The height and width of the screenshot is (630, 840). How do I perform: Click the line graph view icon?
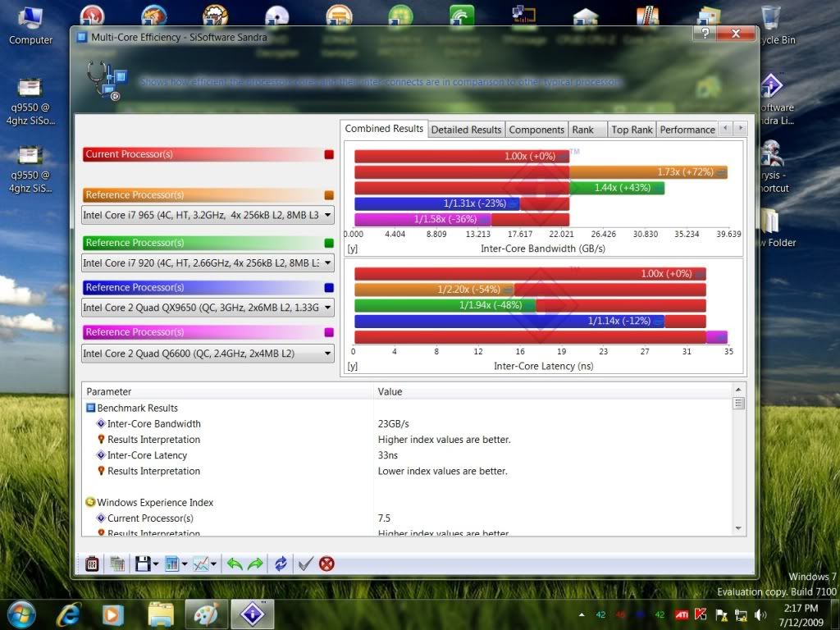[x=202, y=564]
